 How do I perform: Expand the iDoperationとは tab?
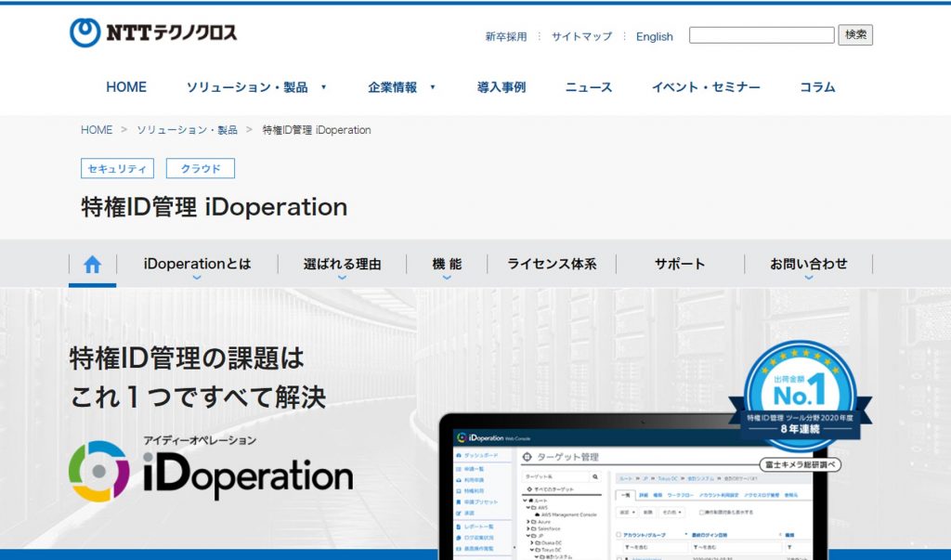pos(197,265)
